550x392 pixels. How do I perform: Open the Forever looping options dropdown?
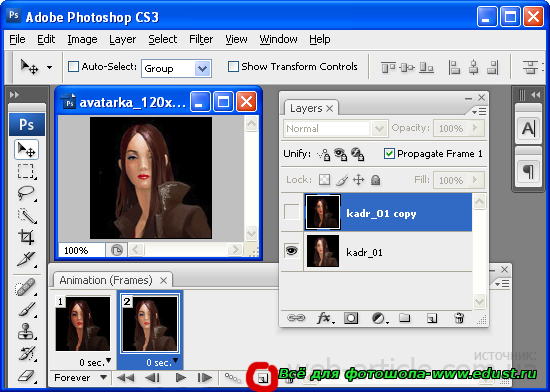tap(80, 378)
